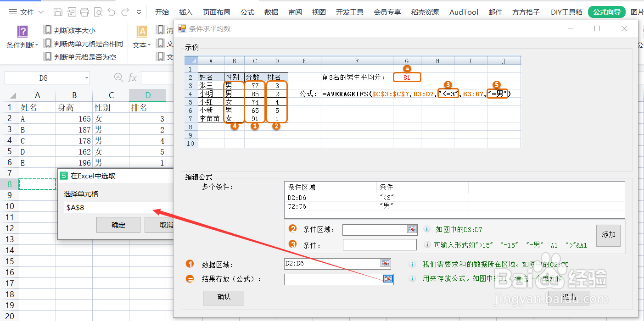Open print preview from the quick toolbar

[x=97, y=12]
